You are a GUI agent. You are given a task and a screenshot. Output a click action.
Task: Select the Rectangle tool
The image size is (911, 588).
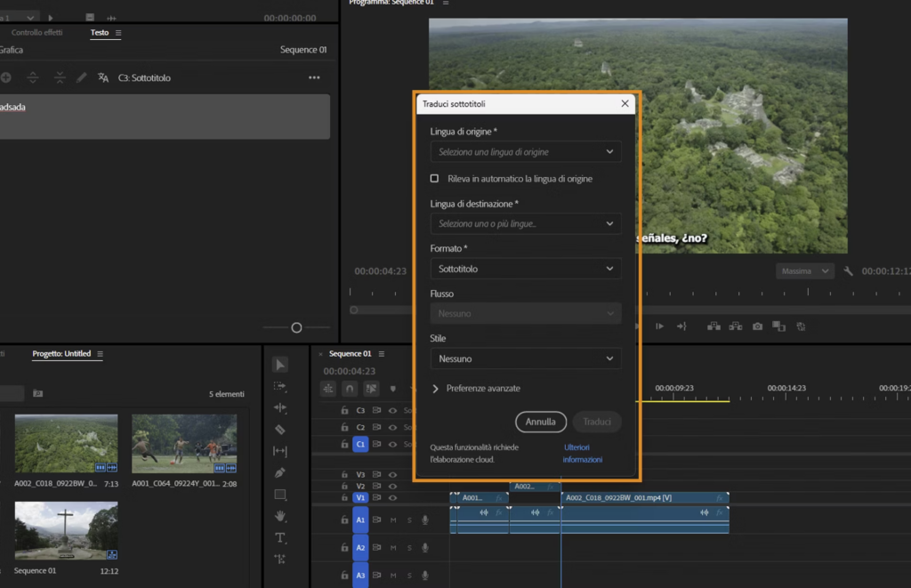pyautogui.click(x=280, y=495)
